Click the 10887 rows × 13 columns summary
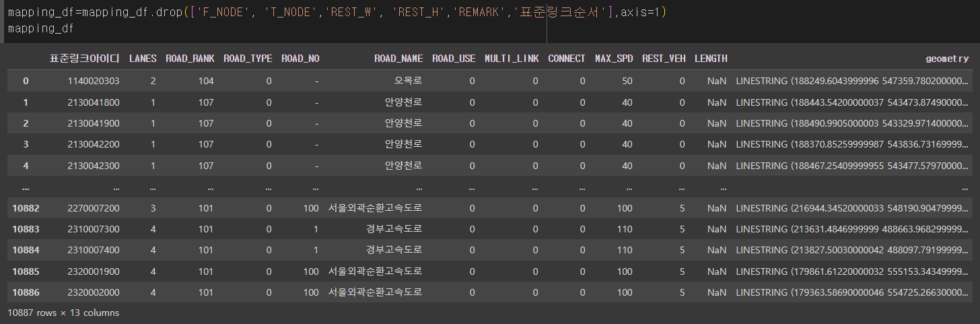The width and height of the screenshot is (980, 324). tap(63, 313)
